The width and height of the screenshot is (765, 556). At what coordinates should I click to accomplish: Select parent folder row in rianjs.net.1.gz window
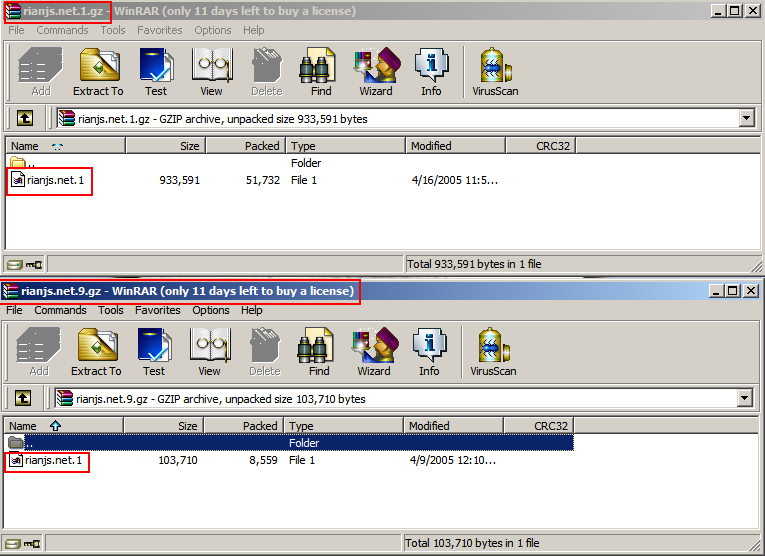[x=291, y=163]
